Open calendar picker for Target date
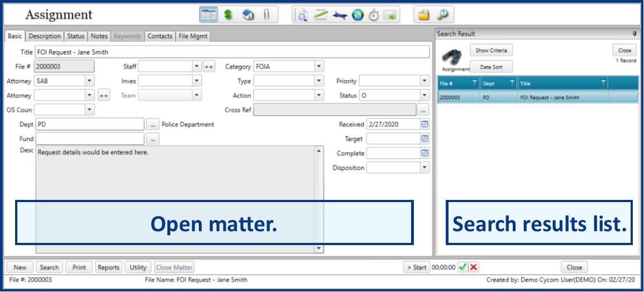 coord(424,139)
